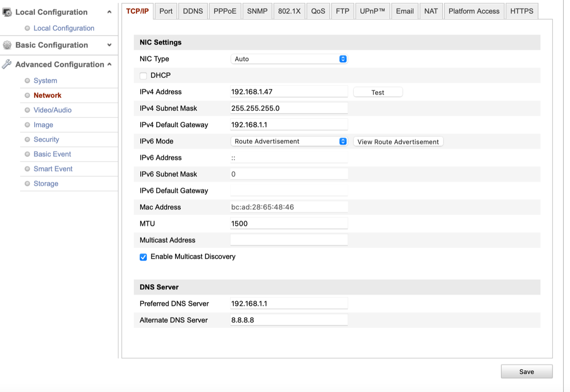Save the network settings
Image resolution: width=570 pixels, height=392 pixels.
526,372
